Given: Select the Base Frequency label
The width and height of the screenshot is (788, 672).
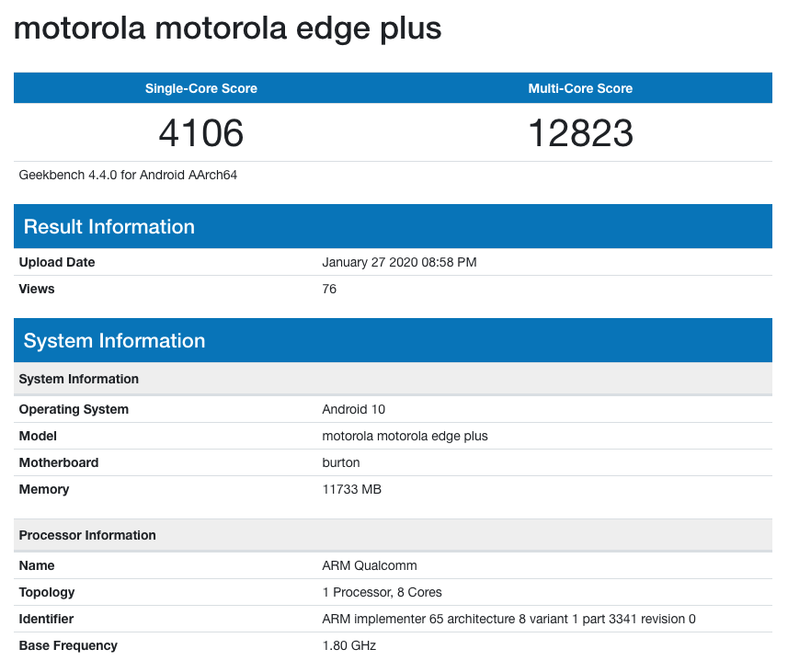Looking at the screenshot, I should click(x=68, y=645).
